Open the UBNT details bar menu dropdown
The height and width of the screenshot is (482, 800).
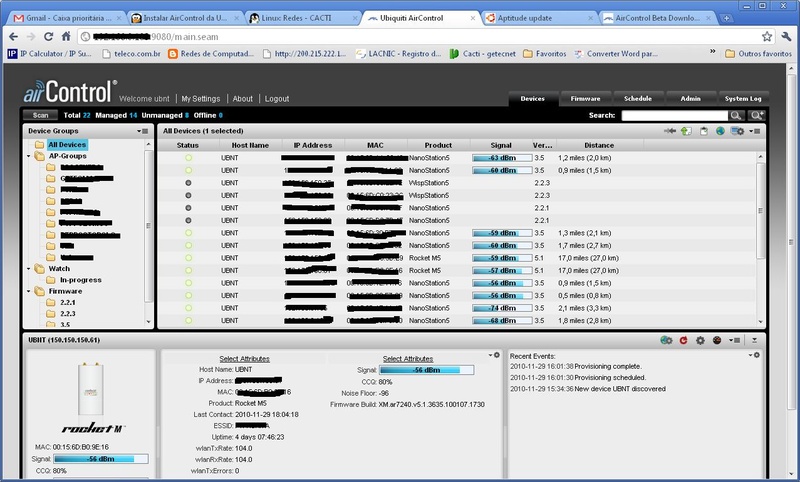click(735, 340)
